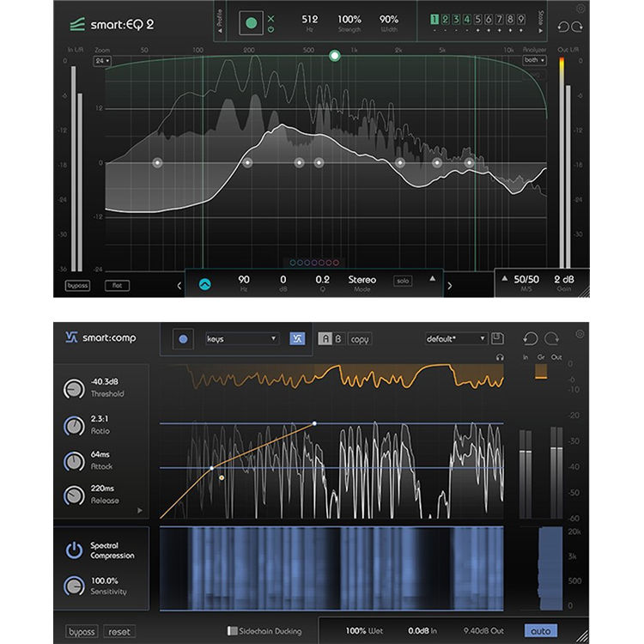Open the 'keys' profile dropdown in smart:comp

241,339
